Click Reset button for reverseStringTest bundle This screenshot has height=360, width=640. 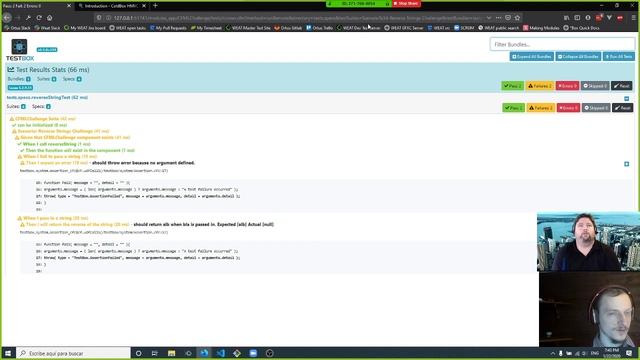(622, 108)
